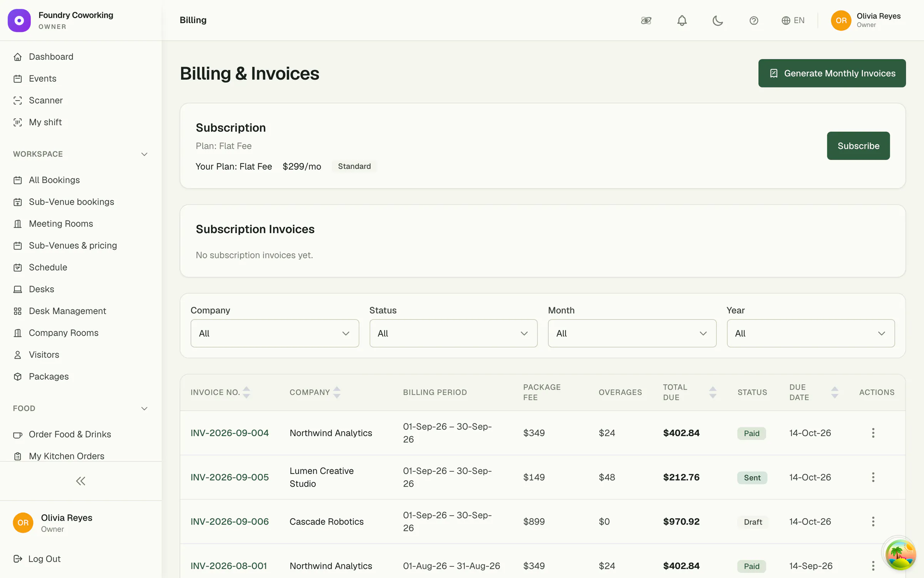The image size is (924, 578).
Task: Select the $970.92 total due cell
Action: point(681,521)
